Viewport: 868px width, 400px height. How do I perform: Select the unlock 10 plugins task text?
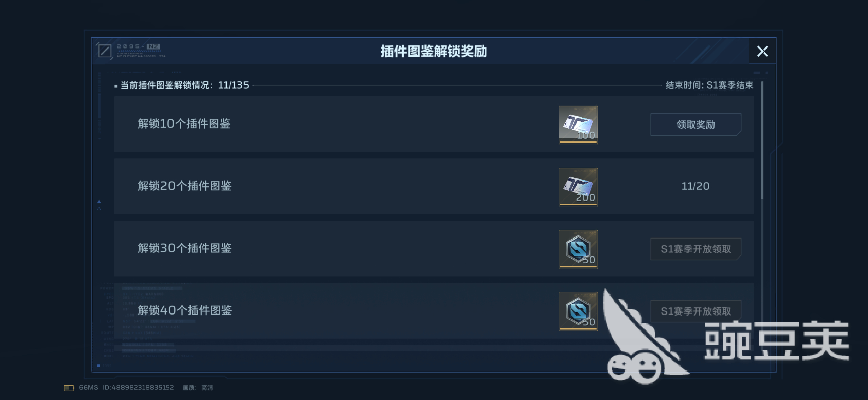click(184, 124)
